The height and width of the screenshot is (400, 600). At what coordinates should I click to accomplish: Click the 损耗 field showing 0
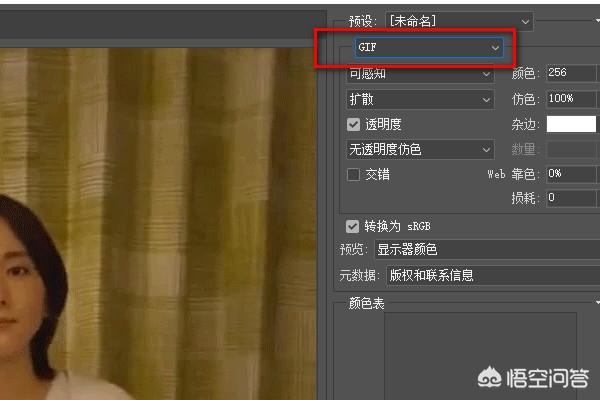[573, 198]
